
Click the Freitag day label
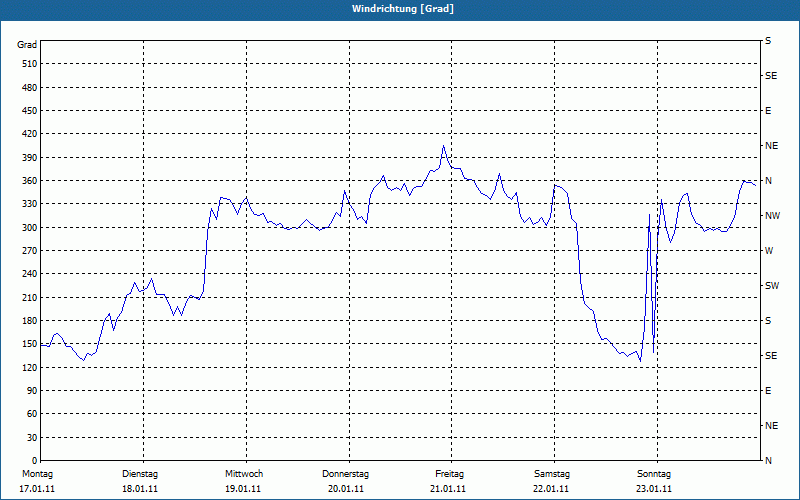[x=449, y=474]
